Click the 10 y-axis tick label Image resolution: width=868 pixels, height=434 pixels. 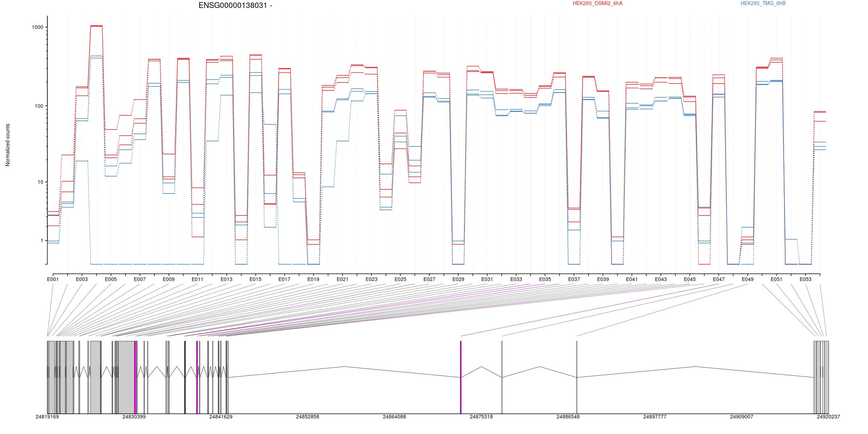coord(41,182)
